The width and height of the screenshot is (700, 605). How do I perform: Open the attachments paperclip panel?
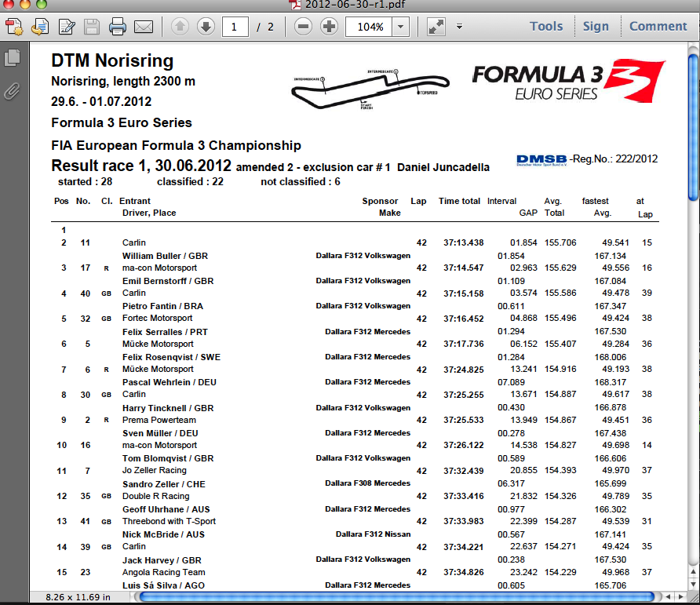click(x=13, y=91)
